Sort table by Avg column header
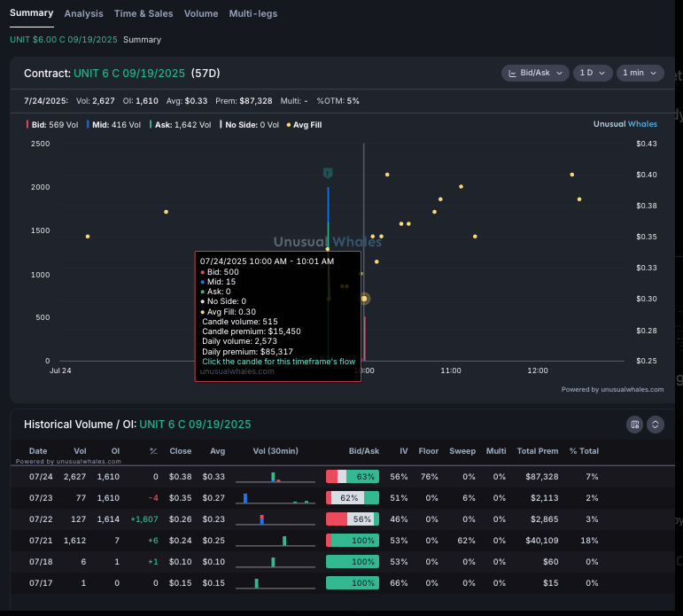Image resolution: width=683 pixels, height=616 pixels. pos(217,451)
